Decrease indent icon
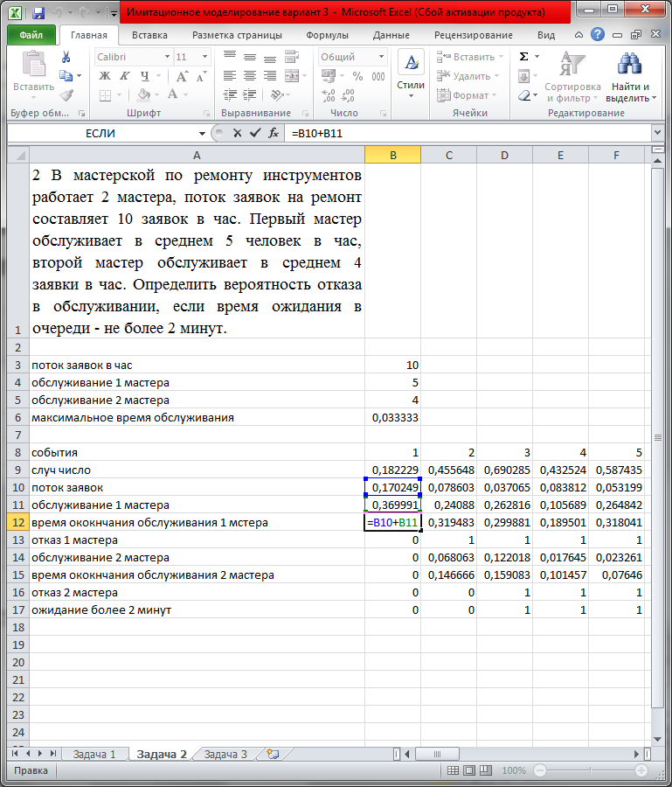The image size is (672, 787). tap(230, 94)
